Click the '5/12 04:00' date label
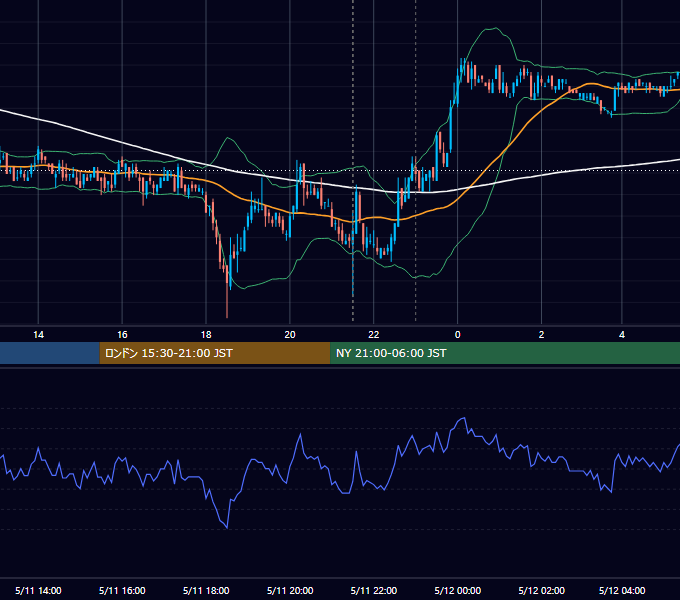Screen dimensions: 680x600 [622, 590]
